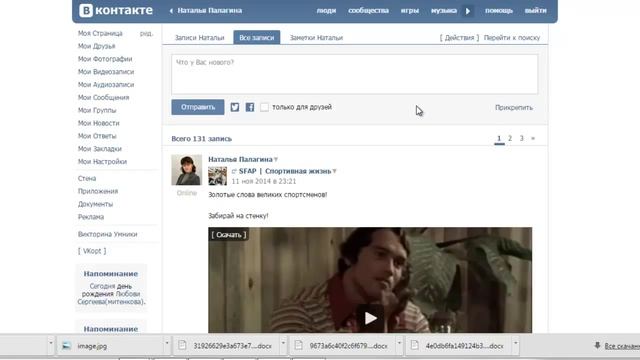
Task: Play the music player button in header
Action: coord(468,11)
